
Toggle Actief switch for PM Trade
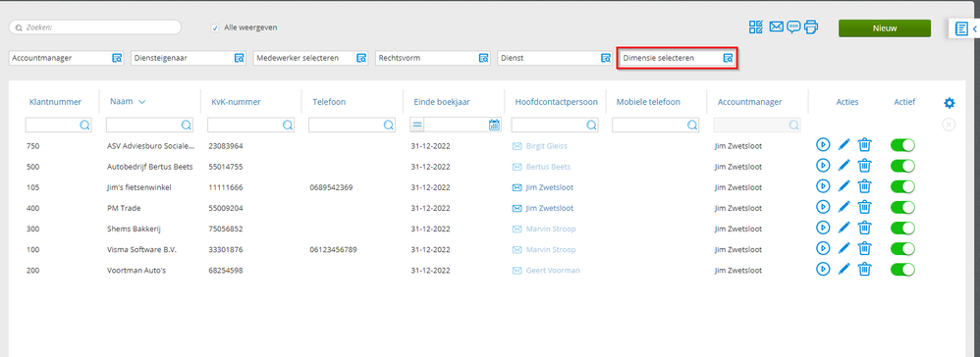902,207
